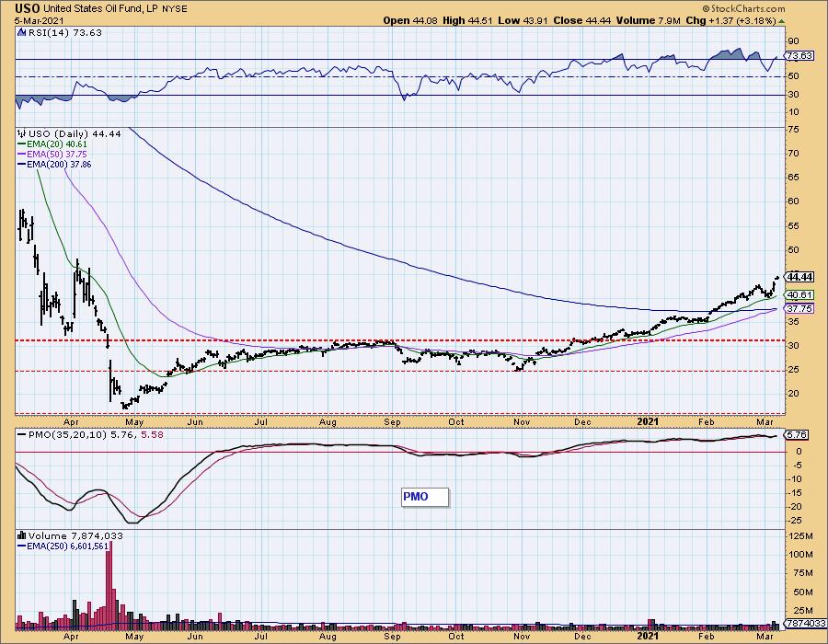Viewport: 828px width, 644px height.
Task: Click the EMA(20) 40.61 legend entry
Action: [x=57, y=144]
